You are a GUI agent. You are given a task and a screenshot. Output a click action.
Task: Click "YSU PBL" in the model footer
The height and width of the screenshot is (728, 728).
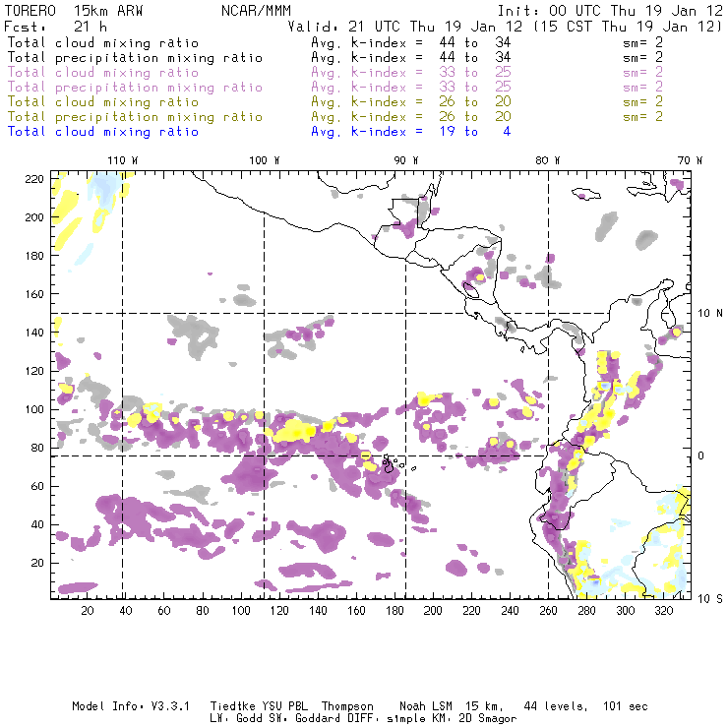point(284,706)
